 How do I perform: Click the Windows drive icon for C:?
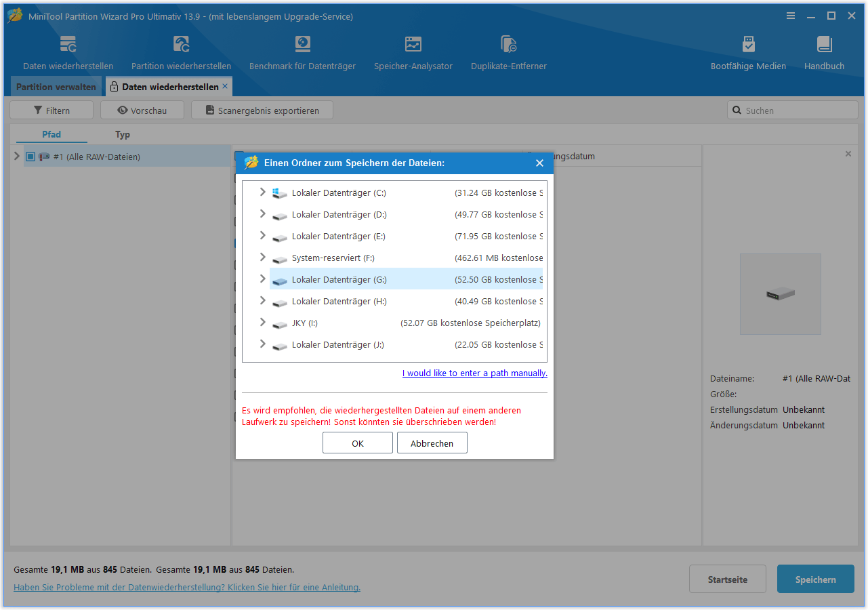point(280,193)
